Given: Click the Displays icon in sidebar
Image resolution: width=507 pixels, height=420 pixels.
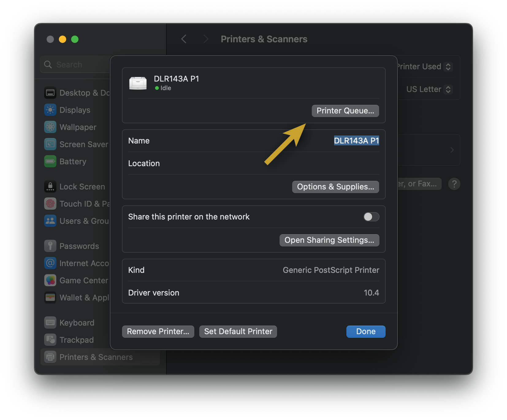Looking at the screenshot, I should (50, 110).
